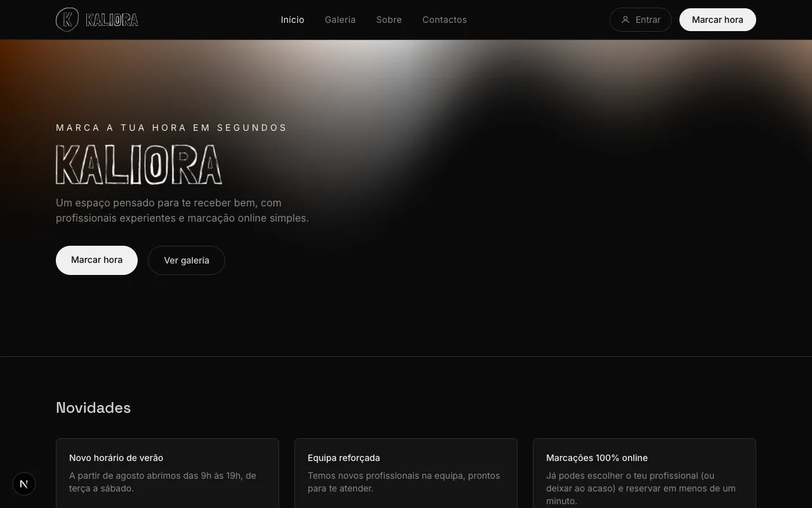Click the Marcar hora hero button

tap(96, 260)
